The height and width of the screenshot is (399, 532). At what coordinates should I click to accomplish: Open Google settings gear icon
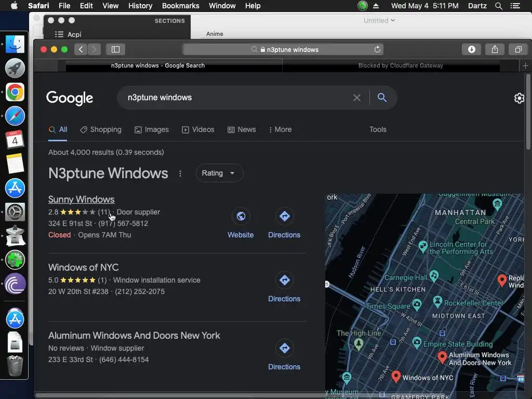(519, 98)
